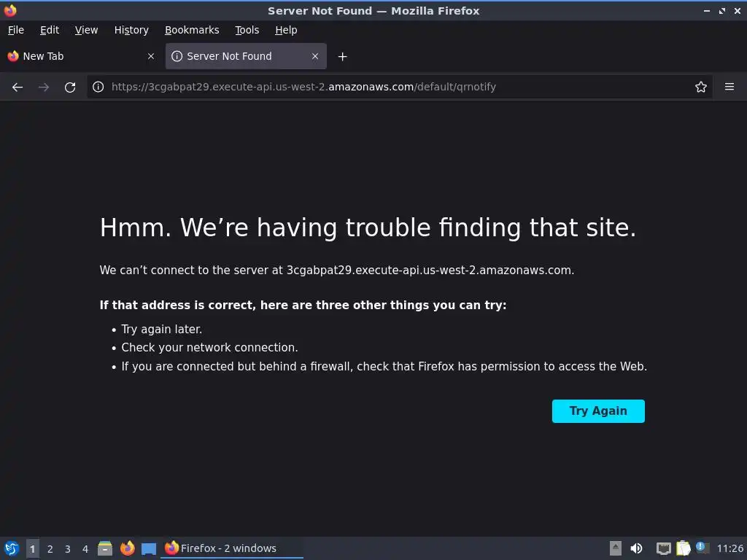The image size is (747, 560).
Task: Switch to workspace 2
Action: click(50, 548)
